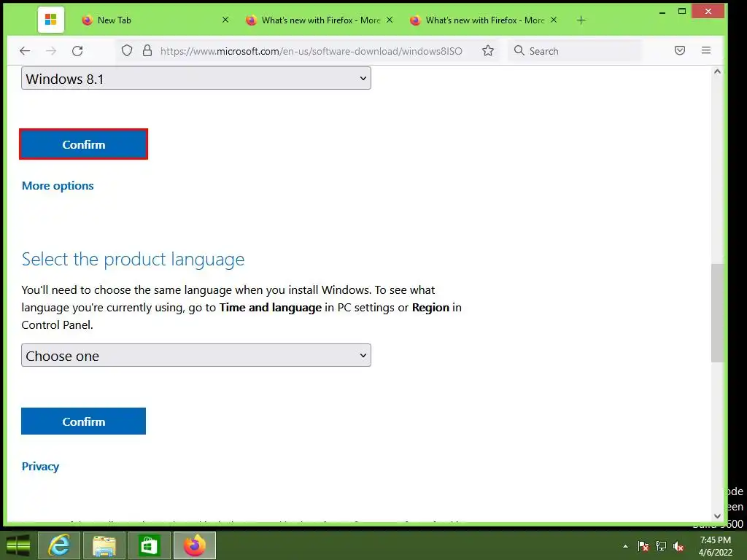The image size is (747, 560).
Task: Click the page scrollbar up arrow
Action: pyautogui.click(x=718, y=71)
